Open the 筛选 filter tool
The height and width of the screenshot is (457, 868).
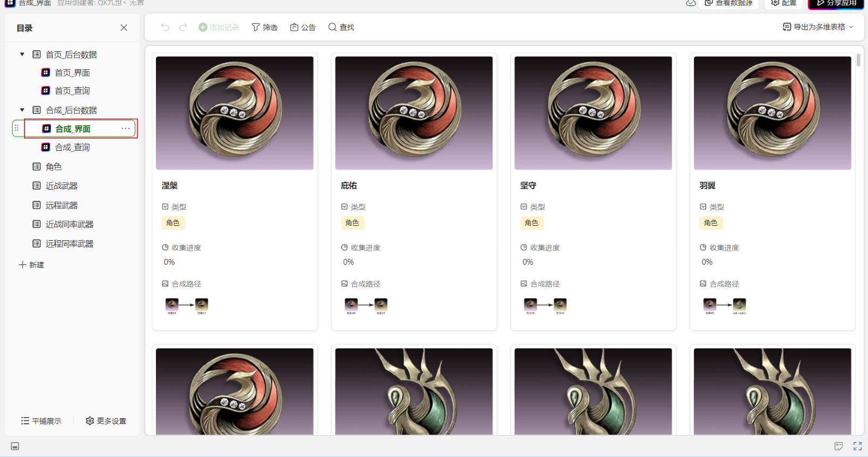click(264, 27)
